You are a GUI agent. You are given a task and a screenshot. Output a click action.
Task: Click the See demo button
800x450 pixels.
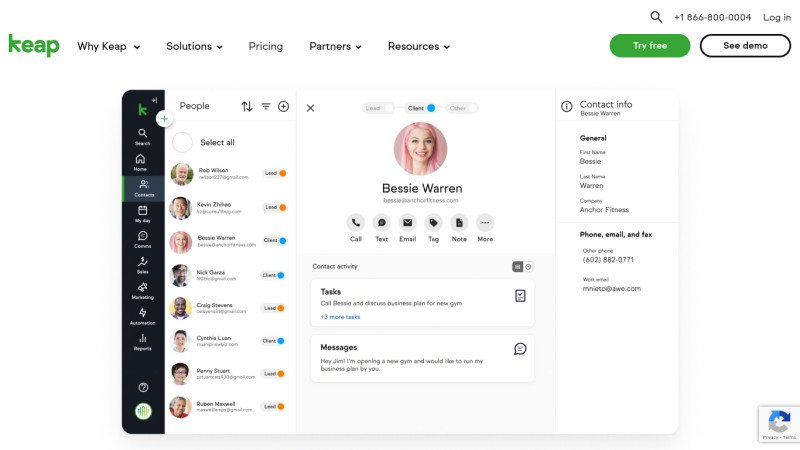click(x=745, y=46)
